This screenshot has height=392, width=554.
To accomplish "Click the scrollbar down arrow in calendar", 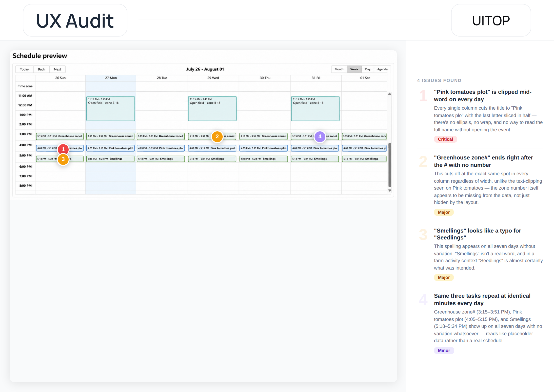I will [390, 191].
